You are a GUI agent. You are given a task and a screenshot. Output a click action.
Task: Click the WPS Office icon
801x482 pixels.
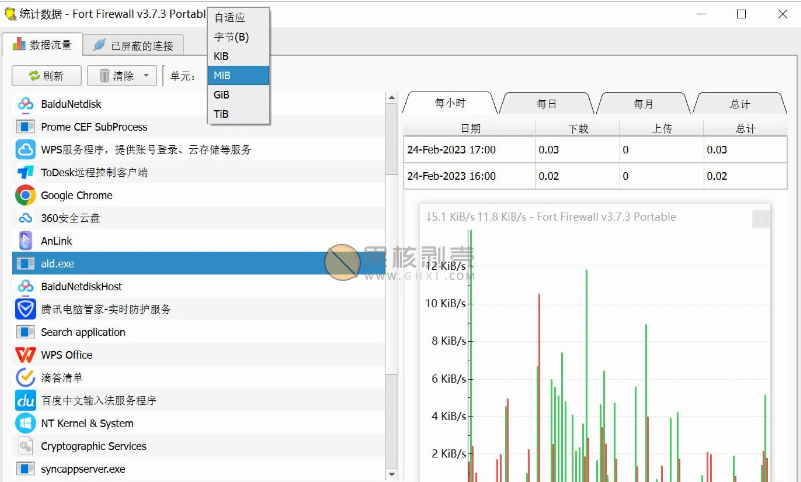pyautogui.click(x=25, y=355)
